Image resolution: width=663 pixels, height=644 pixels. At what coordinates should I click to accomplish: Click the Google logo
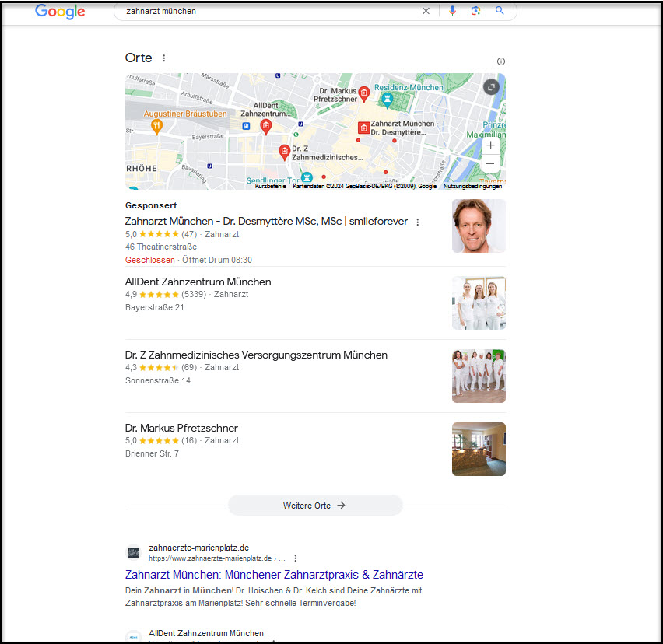coord(60,12)
